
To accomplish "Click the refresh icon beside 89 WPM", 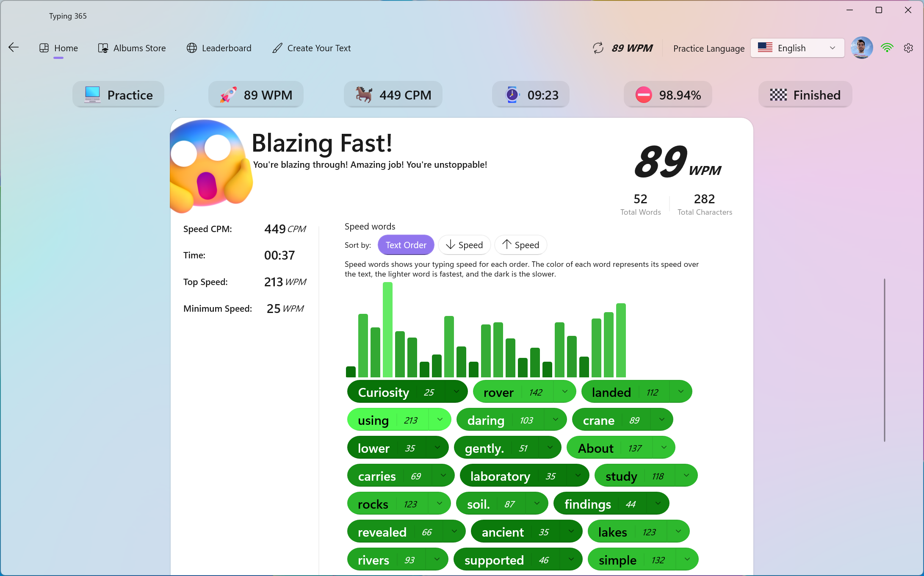I will [598, 48].
